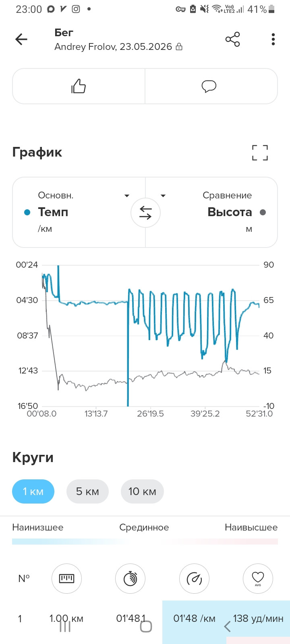Image resolution: width=290 pixels, height=644 pixels.
Task: Share the run activity
Action: (x=232, y=39)
